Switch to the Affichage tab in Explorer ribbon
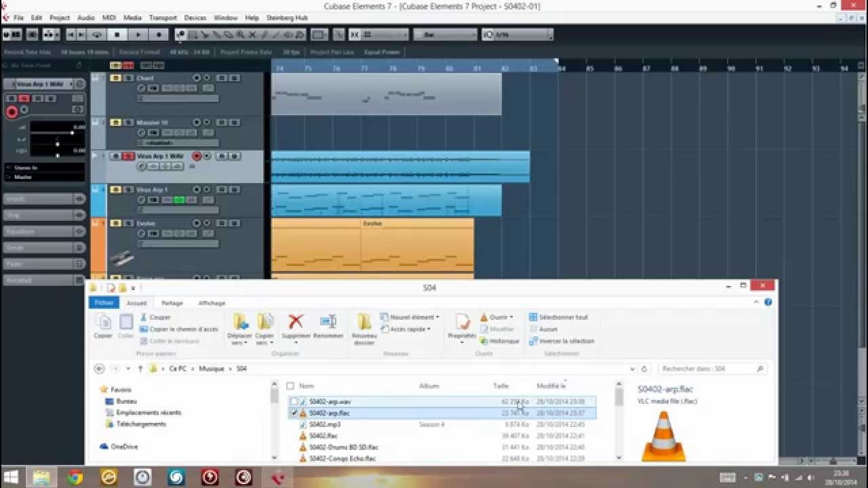The image size is (868, 488). coord(212,303)
